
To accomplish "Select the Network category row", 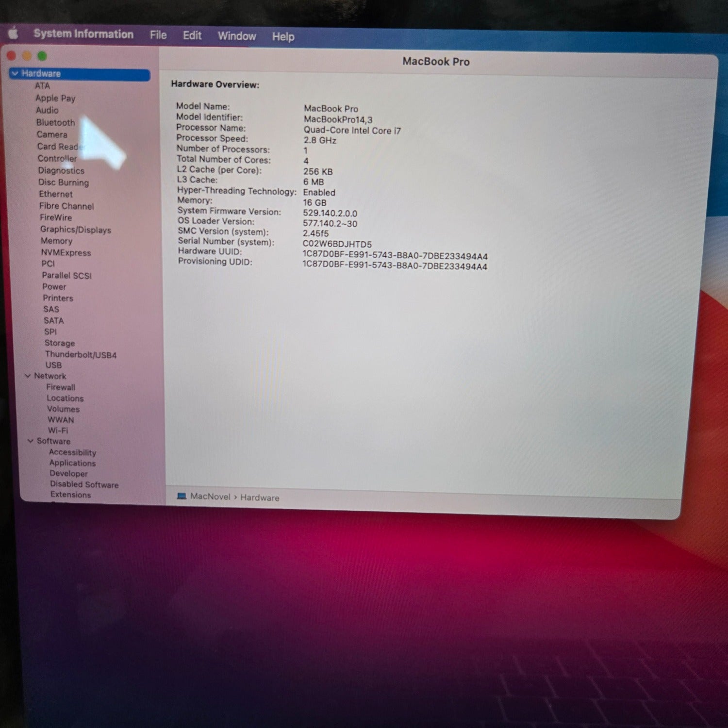I will [50, 376].
